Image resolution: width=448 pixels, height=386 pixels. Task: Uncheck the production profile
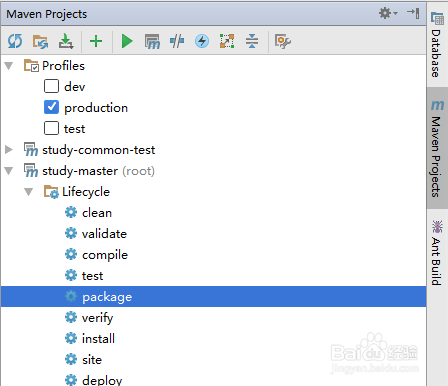[51, 107]
